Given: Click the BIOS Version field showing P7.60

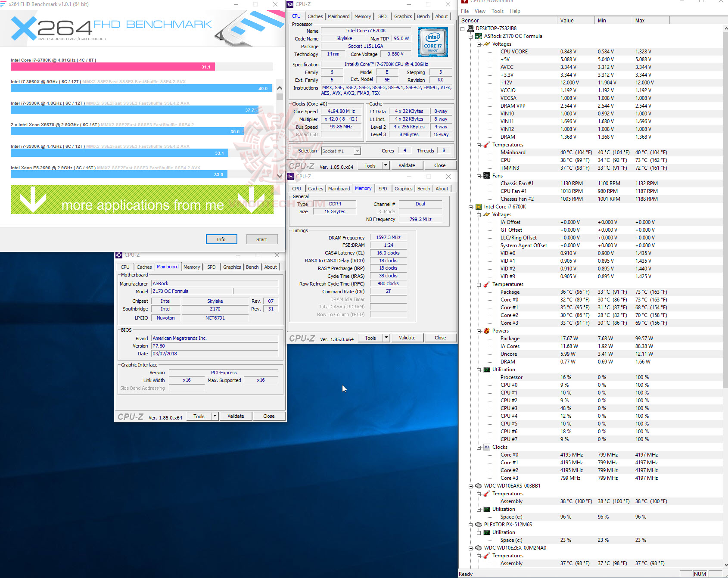Looking at the screenshot, I should pos(215,346).
